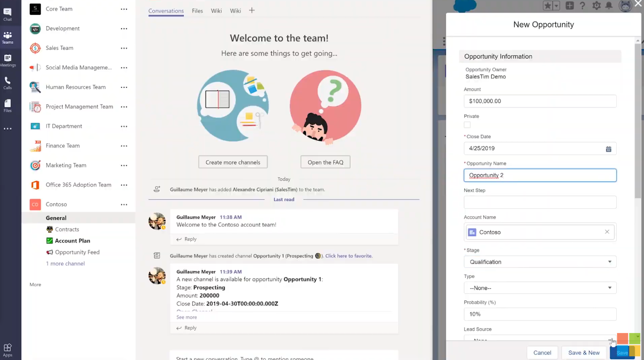Click the Close Date field with 4/25/2019
Screen dimensions: 644x360
pos(540,148)
